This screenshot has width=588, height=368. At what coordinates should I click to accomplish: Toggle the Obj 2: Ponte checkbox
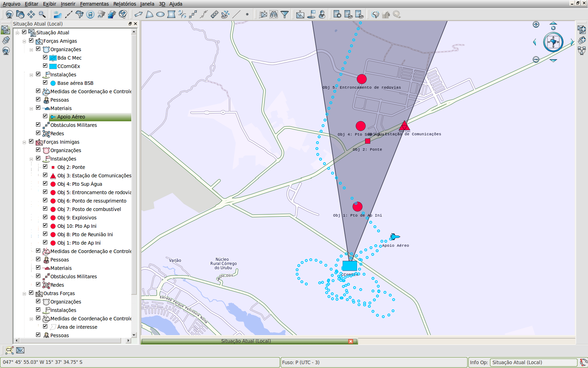click(x=45, y=166)
